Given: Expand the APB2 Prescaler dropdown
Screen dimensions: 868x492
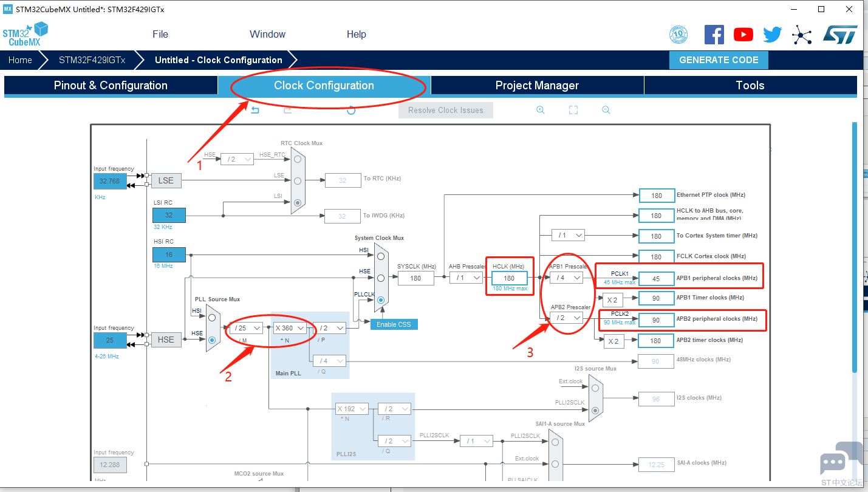Looking at the screenshot, I should point(566,318).
